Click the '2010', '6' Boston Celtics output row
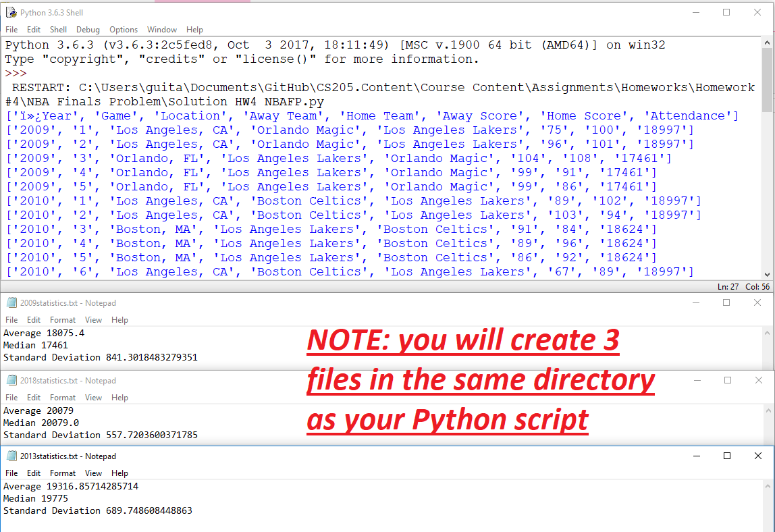 tap(350, 271)
